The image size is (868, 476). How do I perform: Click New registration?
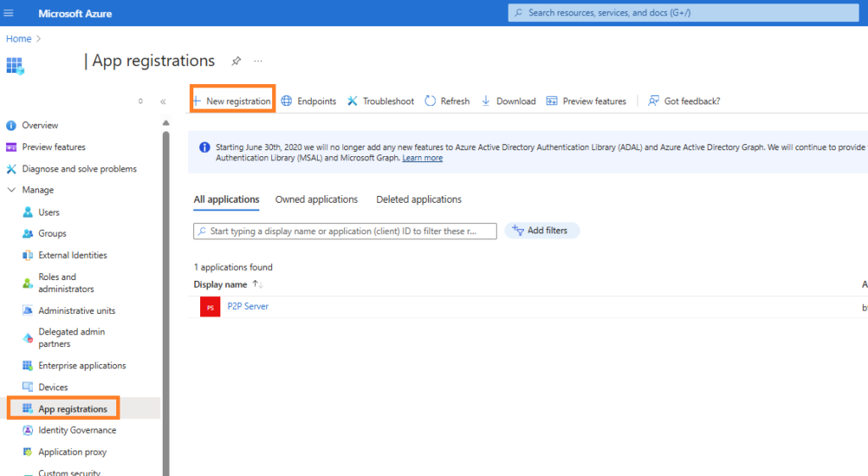[x=232, y=101]
